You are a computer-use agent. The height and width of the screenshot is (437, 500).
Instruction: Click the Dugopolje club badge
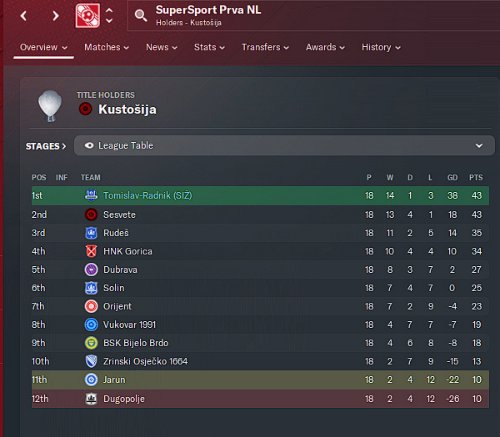(91, 399)
